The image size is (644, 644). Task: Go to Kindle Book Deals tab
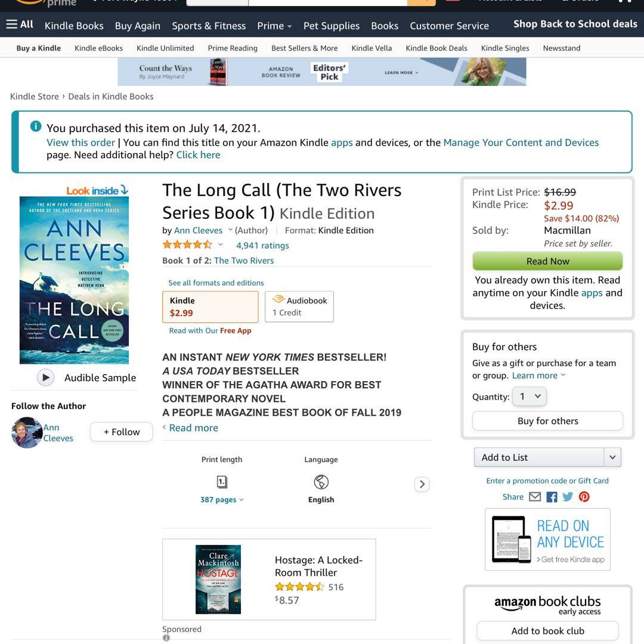tap(436, 48)
